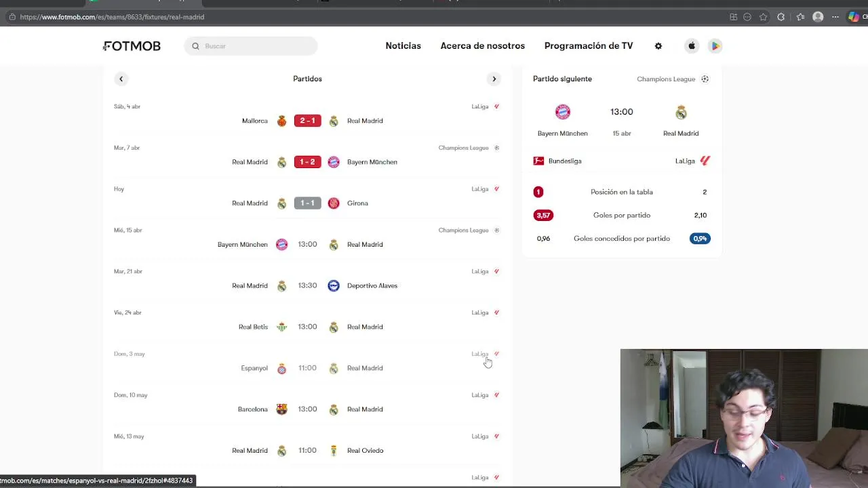Click the Real Oviedo team name
Screen dimensions: 868x488
(x=365, y=451)
